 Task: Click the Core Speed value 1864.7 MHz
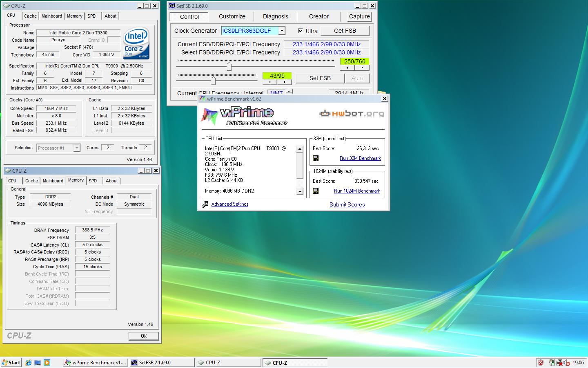(56, 108)
